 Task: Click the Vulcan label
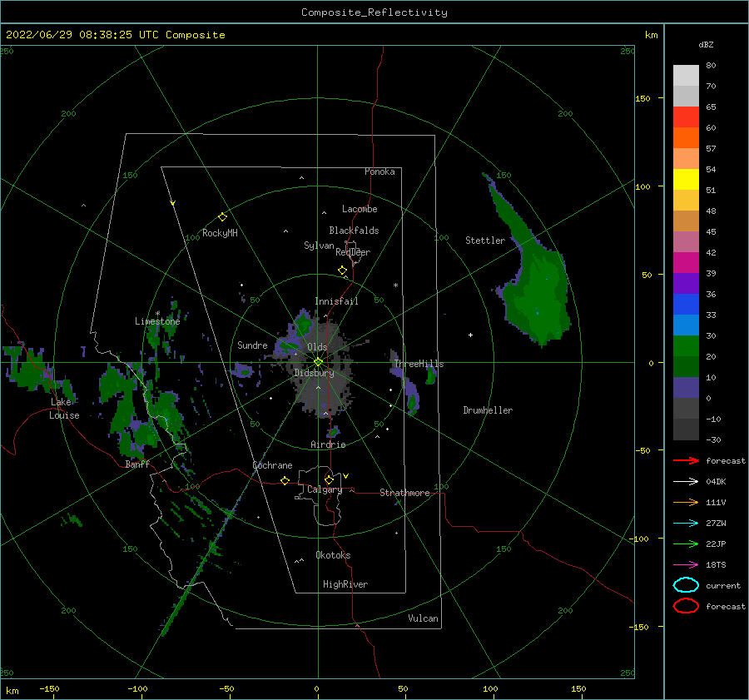click(x=424, y=618)
